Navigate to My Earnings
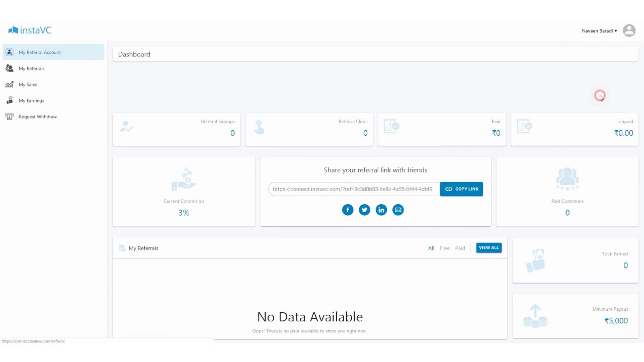This screenshot has width=644, height=362. click(x=53, y=101)
